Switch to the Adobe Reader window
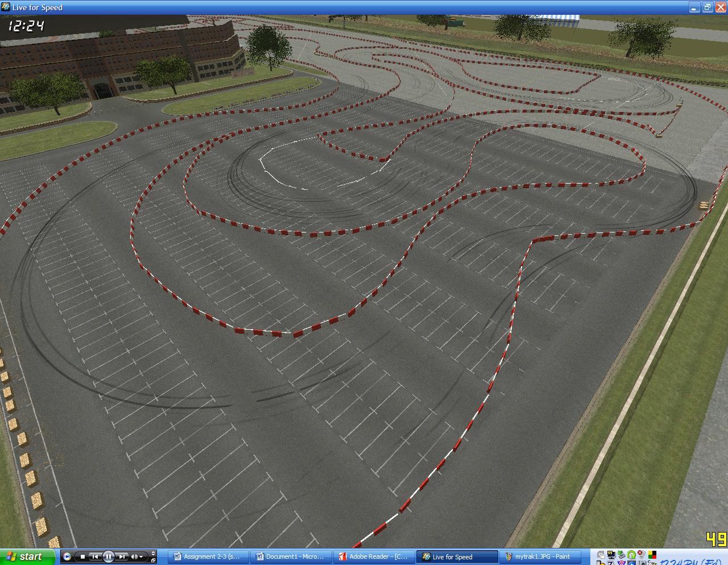Screen dimensions: 728x565 coord(375,556)
